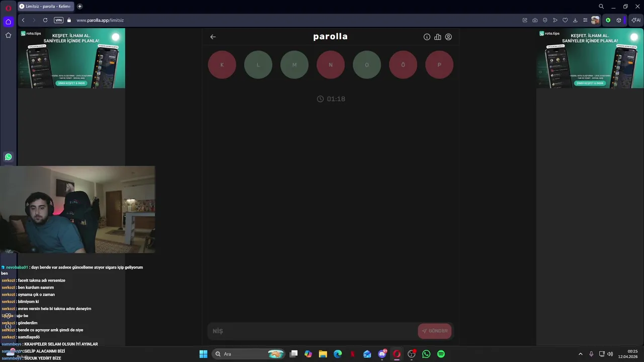Open the extensions cube icon
This screenshot has width=644, height=362.
(619, 20)
